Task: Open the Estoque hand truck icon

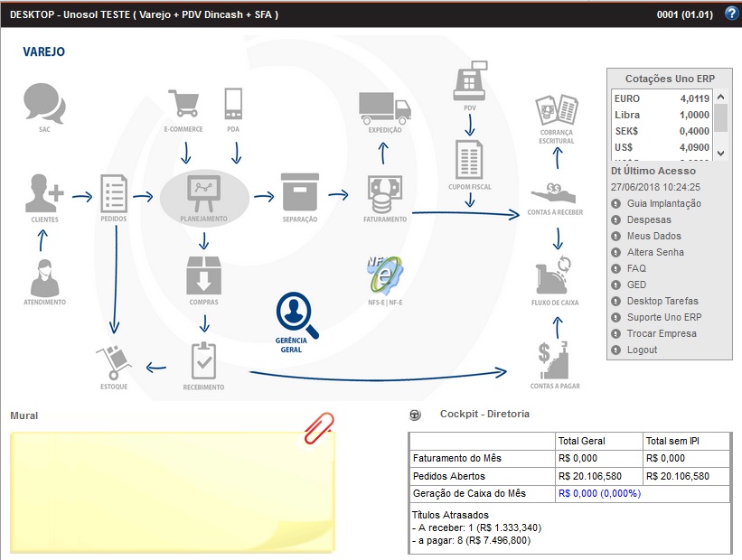Action: coord(114,362)
